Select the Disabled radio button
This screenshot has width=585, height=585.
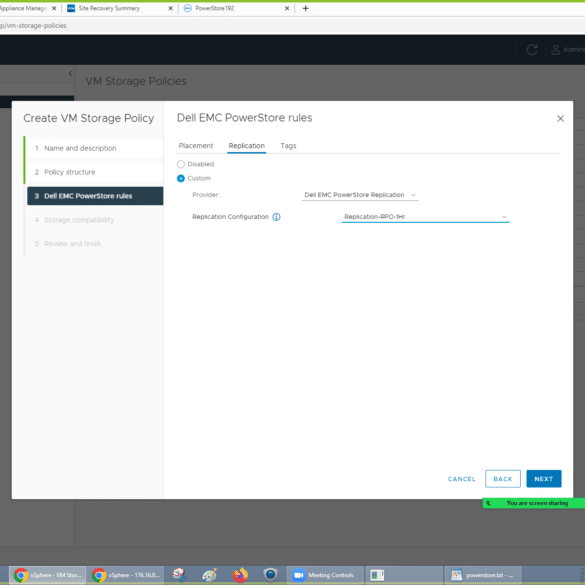181,164
